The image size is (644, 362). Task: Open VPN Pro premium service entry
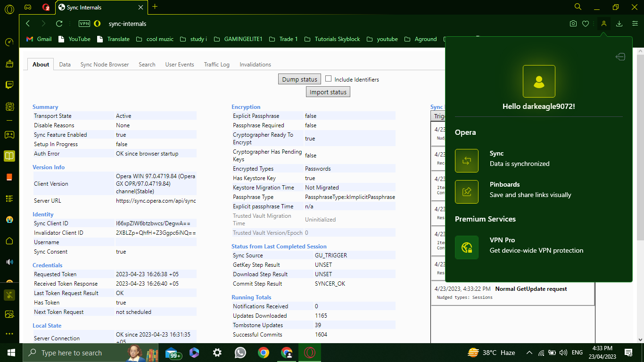click(538, 247)
